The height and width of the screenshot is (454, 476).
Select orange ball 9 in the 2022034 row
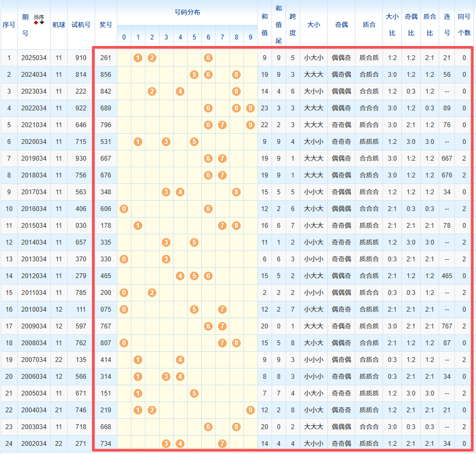tap(250, 108)
